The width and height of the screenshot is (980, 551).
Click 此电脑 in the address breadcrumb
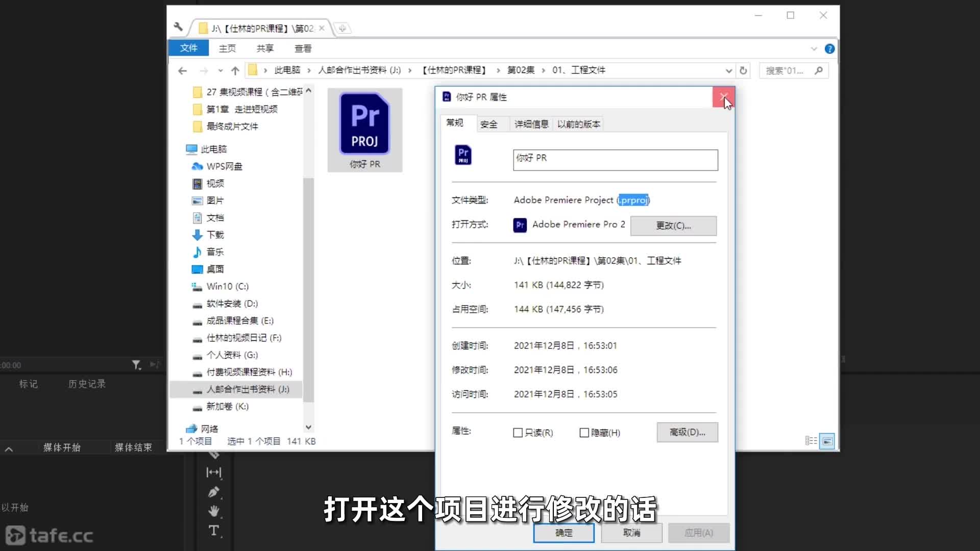[x=287, y=70]
